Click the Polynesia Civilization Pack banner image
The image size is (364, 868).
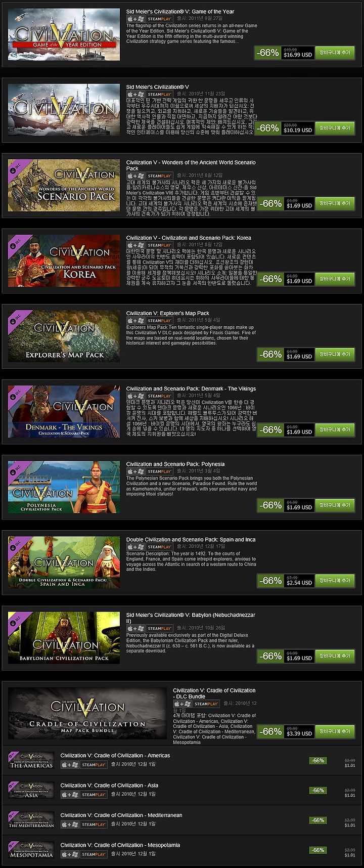click(64, 487)
